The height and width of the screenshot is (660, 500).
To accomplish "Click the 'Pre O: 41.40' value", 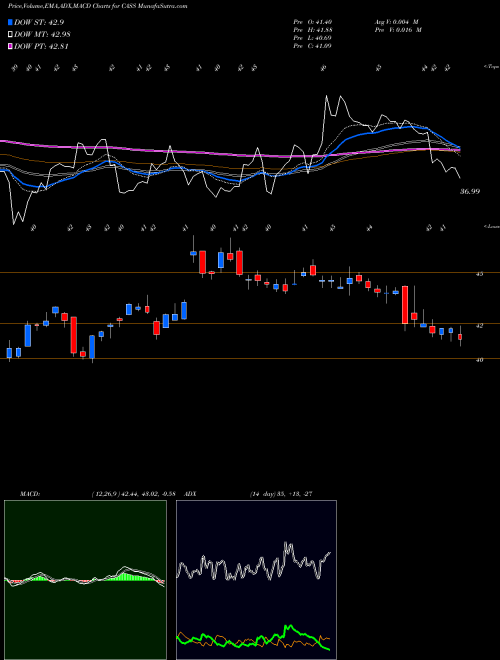I will 312,22.
